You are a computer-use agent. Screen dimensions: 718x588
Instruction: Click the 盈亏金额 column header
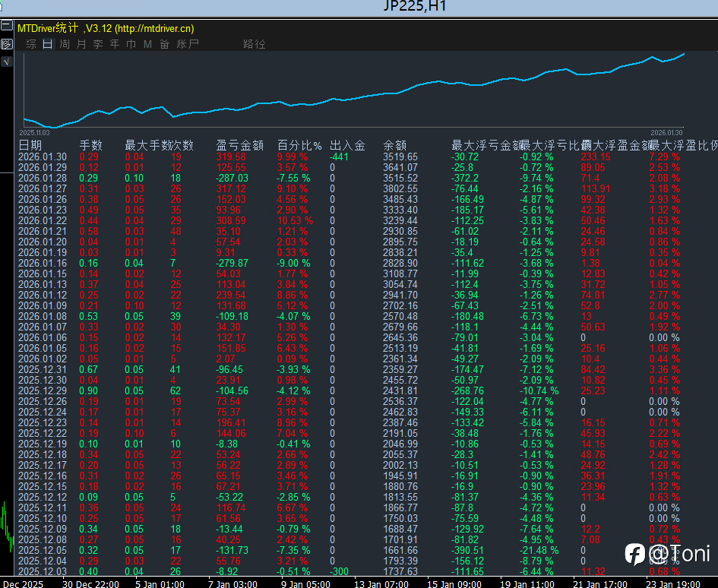coord(239,146)
